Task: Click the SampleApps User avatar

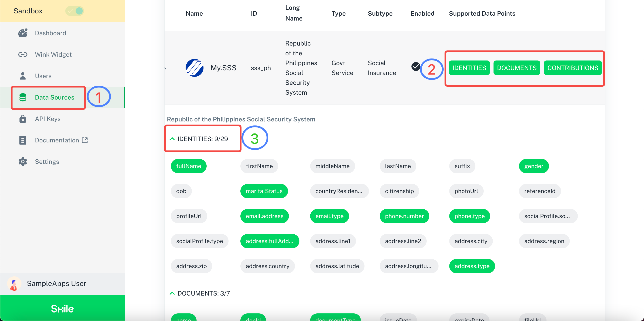Action: (14, 283)
